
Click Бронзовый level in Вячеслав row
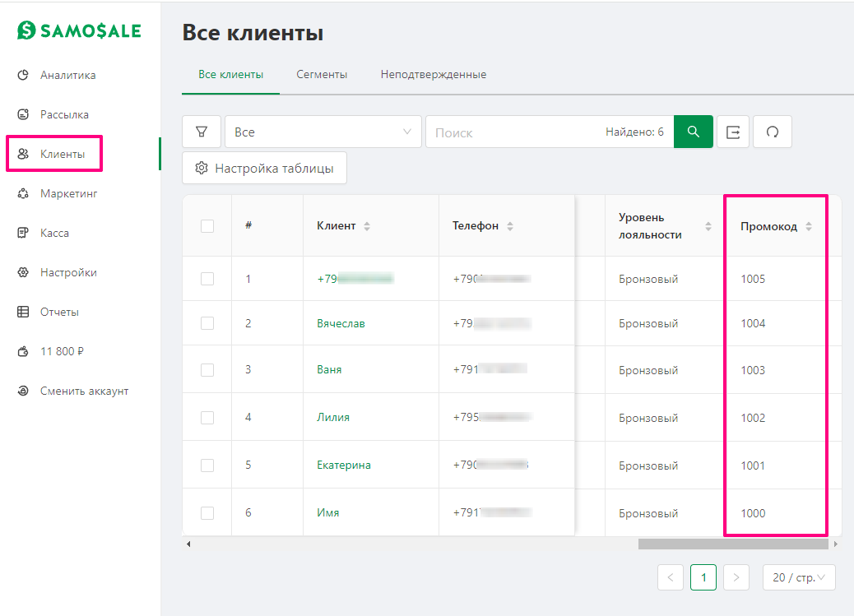648,323
